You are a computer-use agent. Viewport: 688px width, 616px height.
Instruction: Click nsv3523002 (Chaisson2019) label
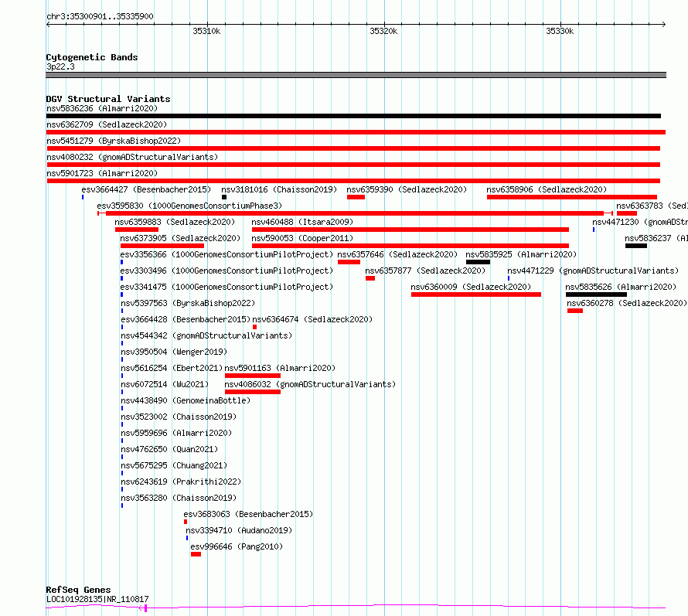(179, 417)
